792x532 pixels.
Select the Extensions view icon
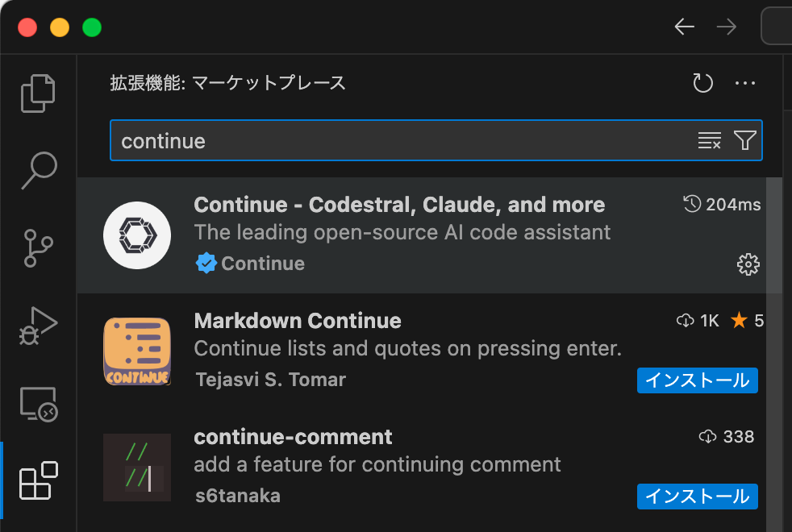click(x=38, y=481)
